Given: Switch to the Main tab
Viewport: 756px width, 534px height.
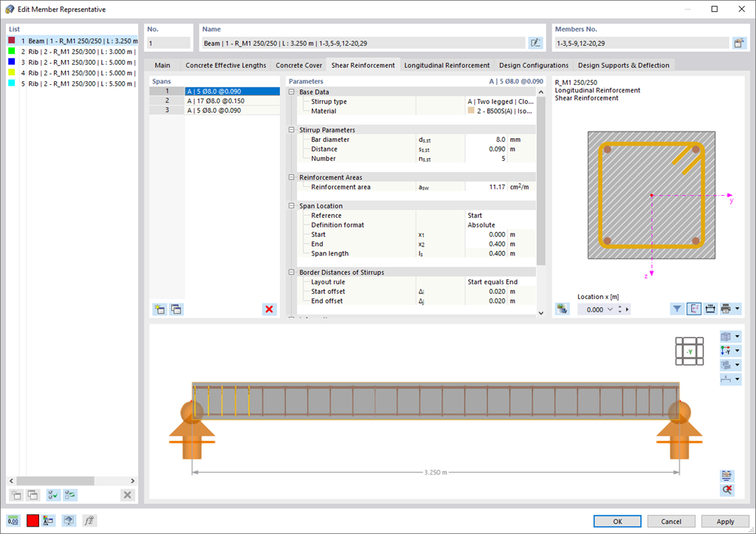Looking at the screenshot, I should [162, 65].
